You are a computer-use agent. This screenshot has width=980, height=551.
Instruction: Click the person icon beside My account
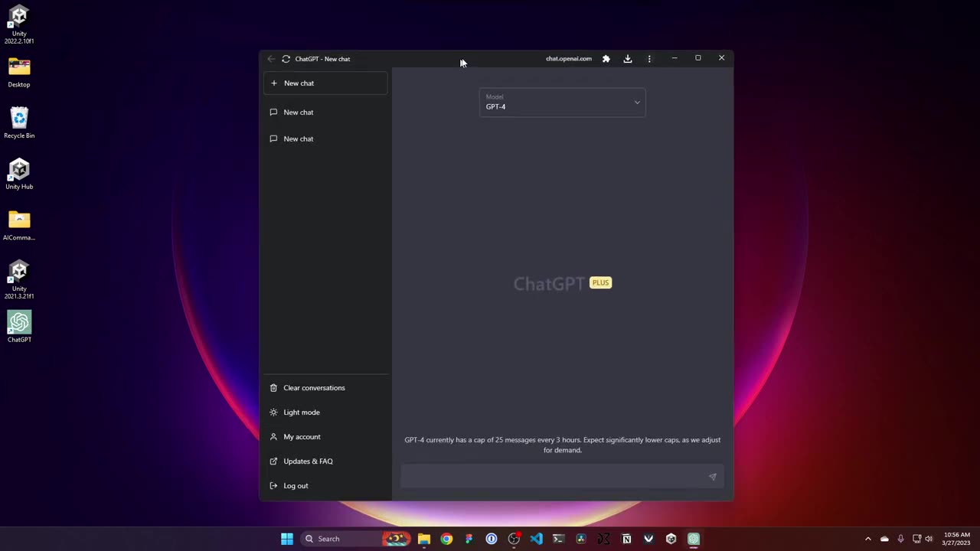click(273, 437)
